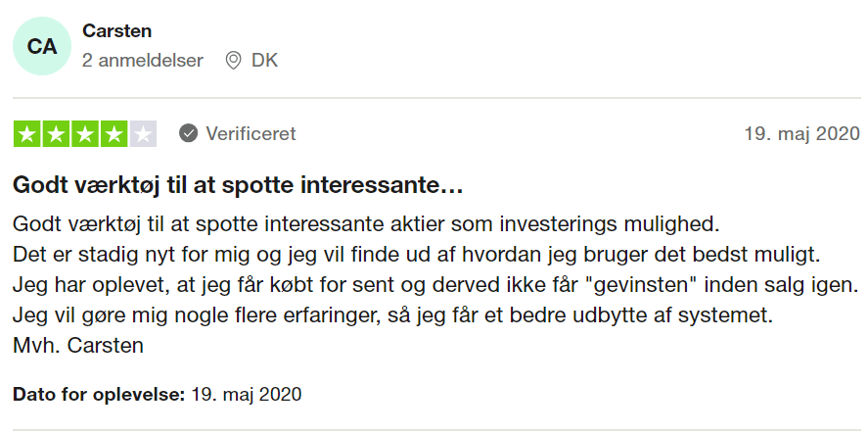This screenshot has height=434, width=868.
Task: Select the third green rating star
Action: [x=85, y=133]
